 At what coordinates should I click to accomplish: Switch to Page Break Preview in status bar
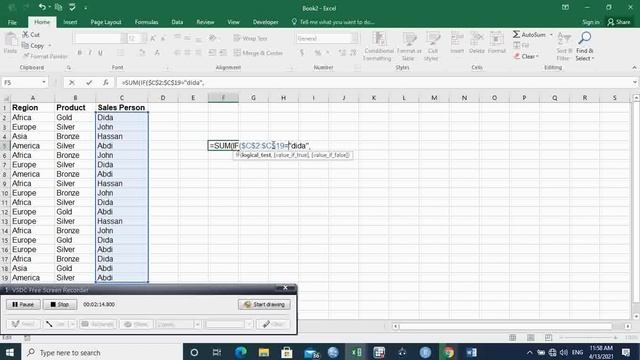[x=548, y=338]
